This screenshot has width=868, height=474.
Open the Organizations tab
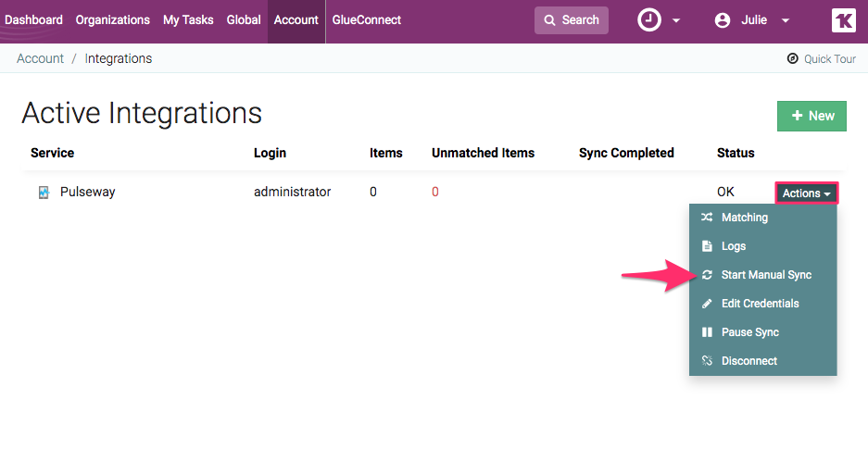pos(113,20)
